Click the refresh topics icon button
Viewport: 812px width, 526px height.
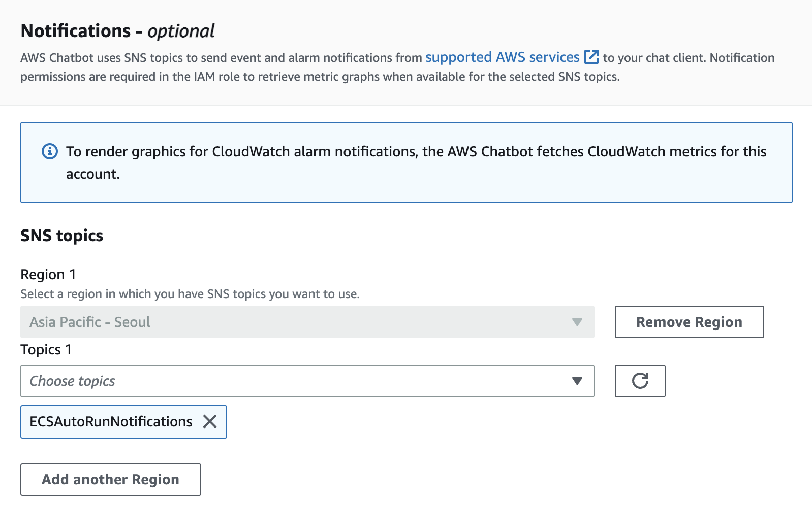(x=640, y=381)
